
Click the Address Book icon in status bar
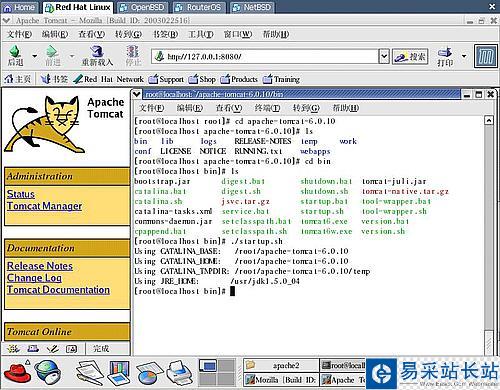tap(72, 349)
